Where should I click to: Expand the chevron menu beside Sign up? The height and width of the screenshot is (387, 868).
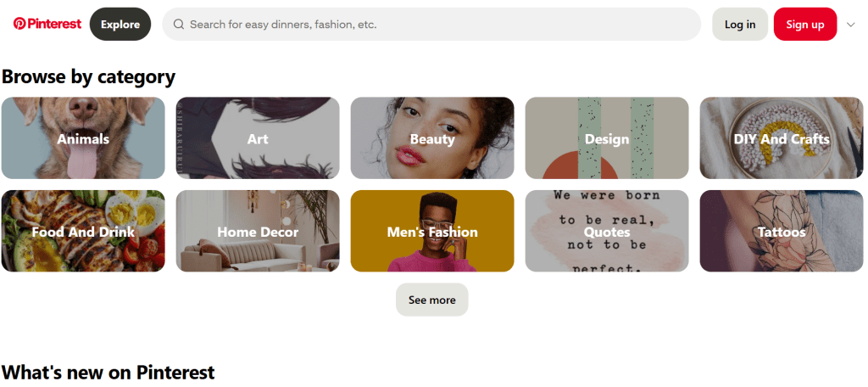click(851, 25)
